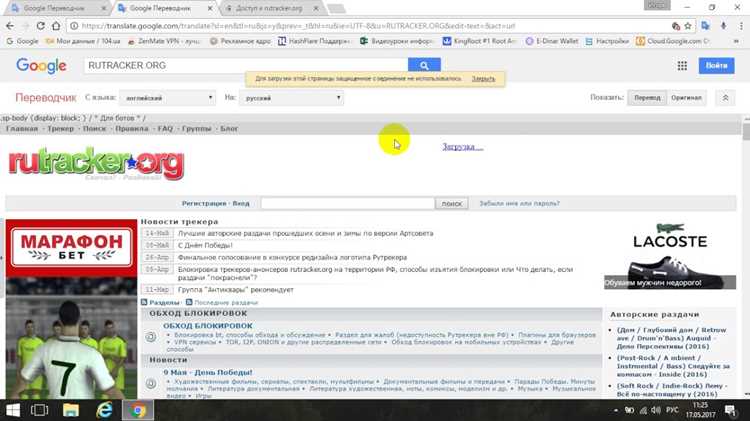Screen dimensions: 750x421
Task: Reload the page with refresh icon
Action: [x=41, y=26]
